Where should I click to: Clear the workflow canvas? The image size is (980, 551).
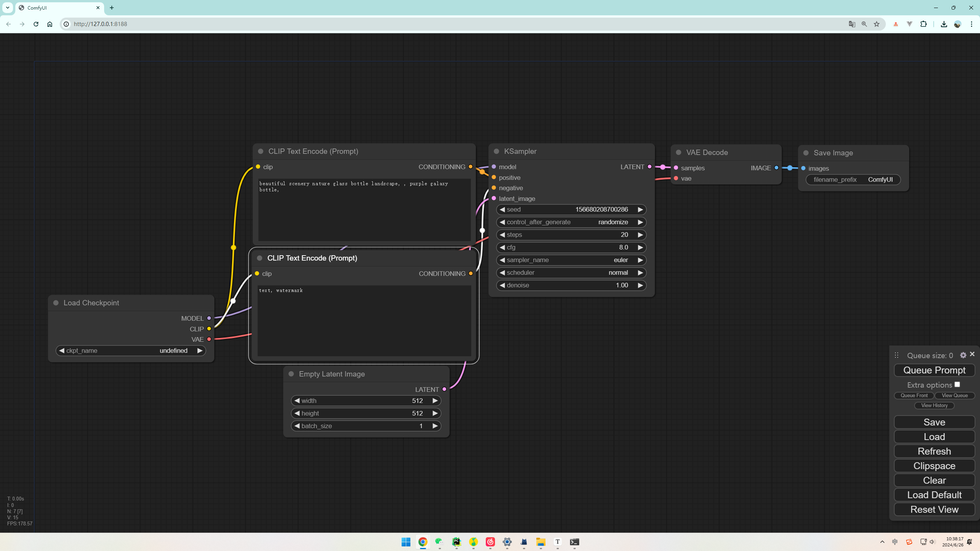click(x=934, y=480)
